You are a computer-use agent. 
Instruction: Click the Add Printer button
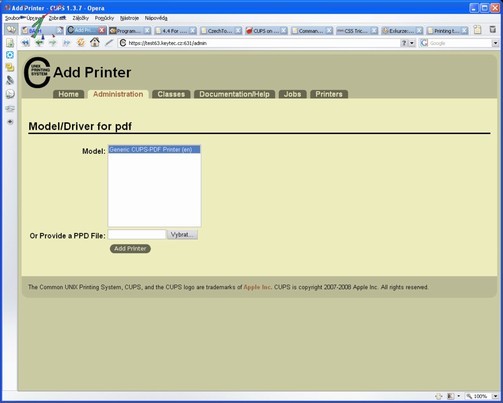click(x=130, y=249)
